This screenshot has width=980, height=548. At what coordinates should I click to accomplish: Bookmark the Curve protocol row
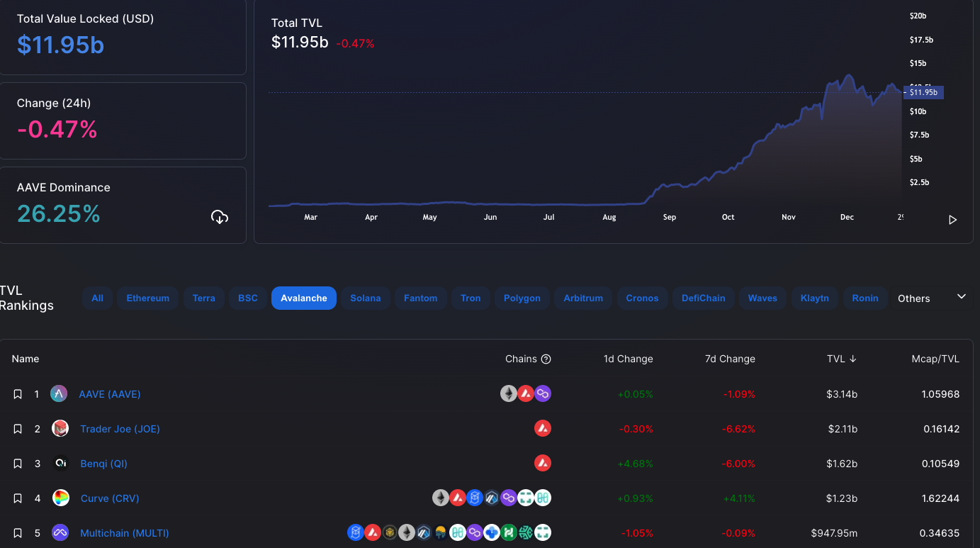(18, 498)
